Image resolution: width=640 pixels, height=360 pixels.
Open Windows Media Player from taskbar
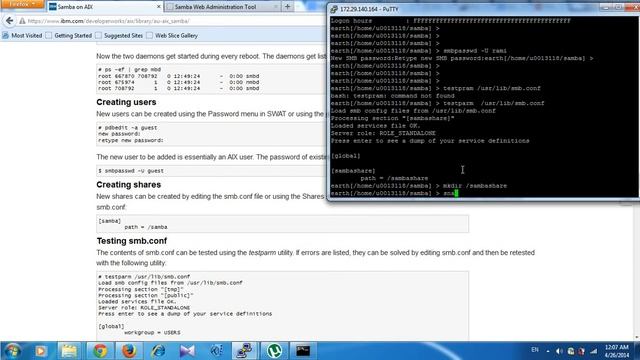40,351
